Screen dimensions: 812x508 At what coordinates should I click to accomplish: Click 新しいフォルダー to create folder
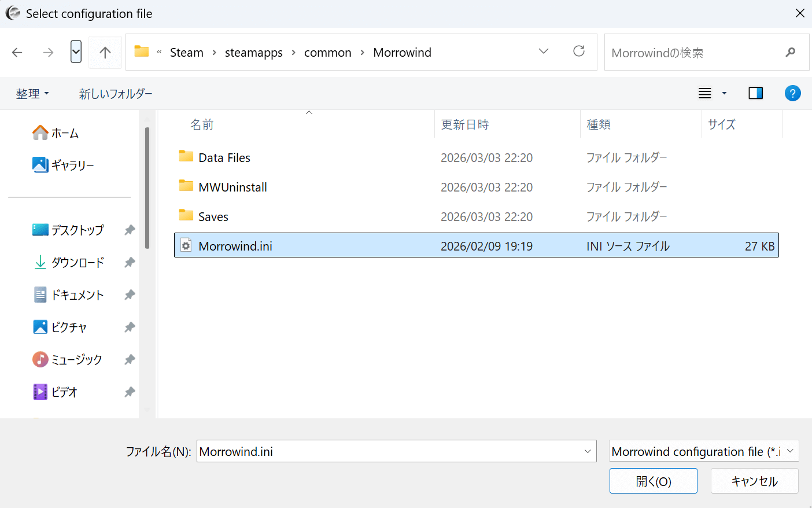116,94
